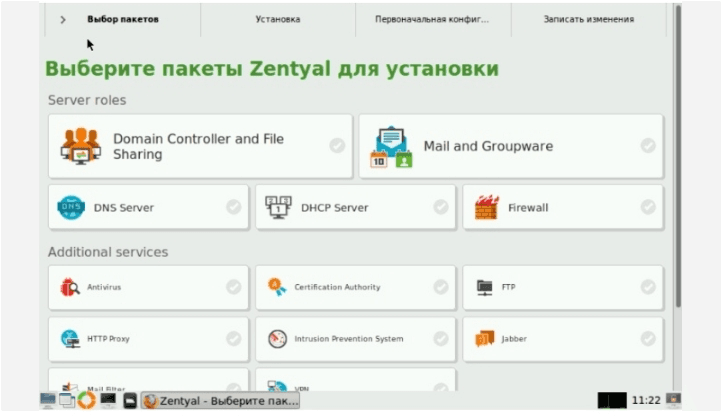Click the Server roles section heading
The height and width of the screenshot is (416, 722).
(x=87, y=100)
